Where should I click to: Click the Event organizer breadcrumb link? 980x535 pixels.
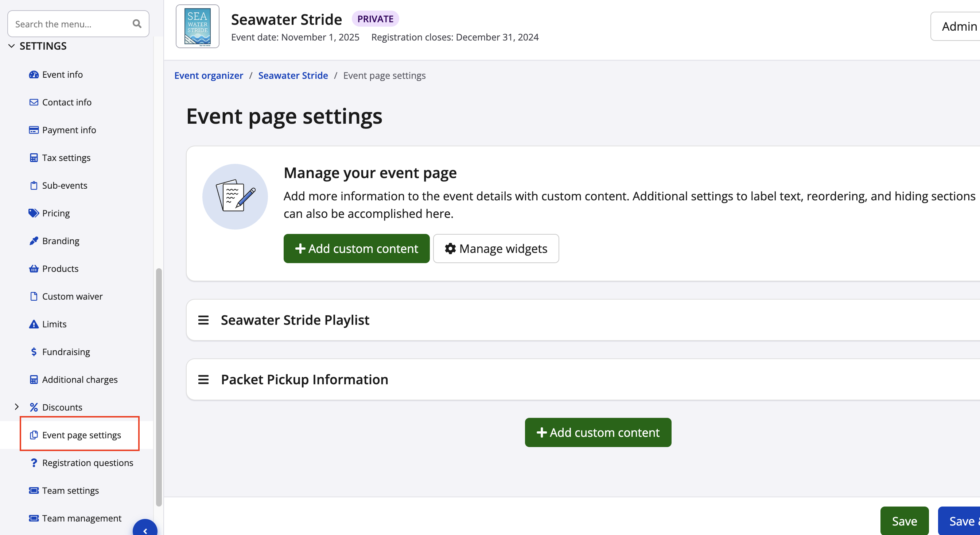[209, 76]
